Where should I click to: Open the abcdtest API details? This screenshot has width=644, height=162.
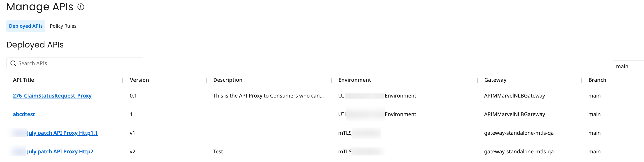tap(24, 114)
